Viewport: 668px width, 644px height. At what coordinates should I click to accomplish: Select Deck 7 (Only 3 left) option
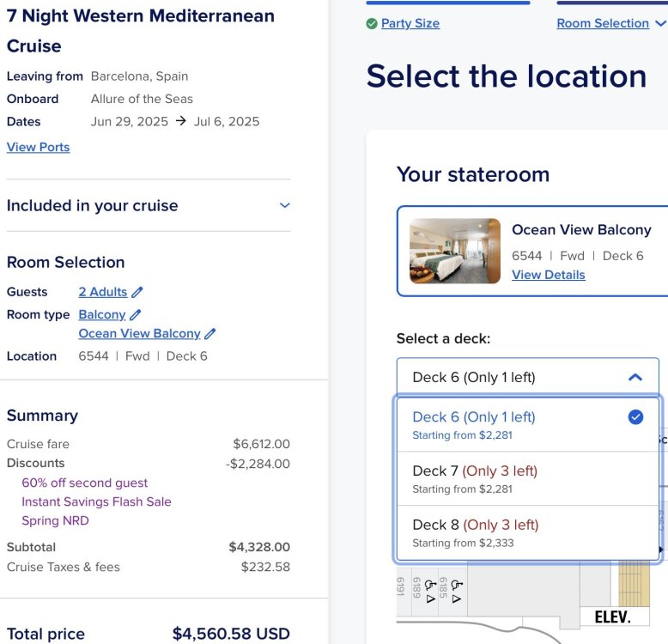coord(528,479)
